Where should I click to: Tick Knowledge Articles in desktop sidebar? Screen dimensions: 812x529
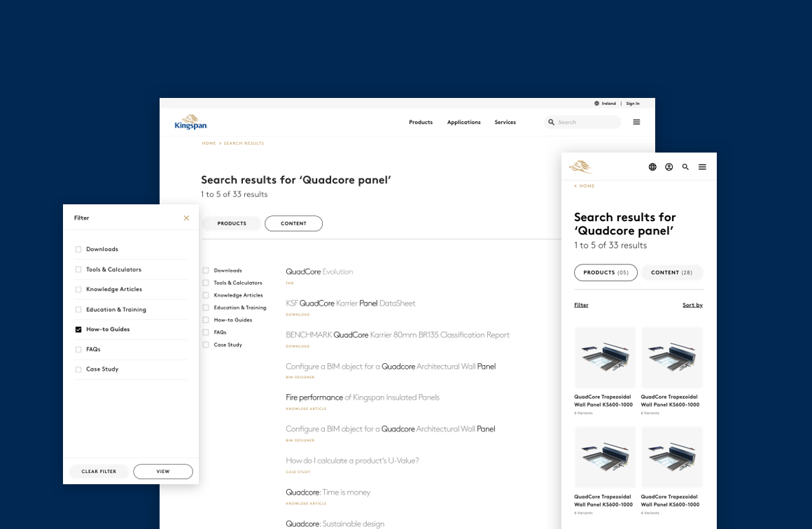tap(206, 295)
